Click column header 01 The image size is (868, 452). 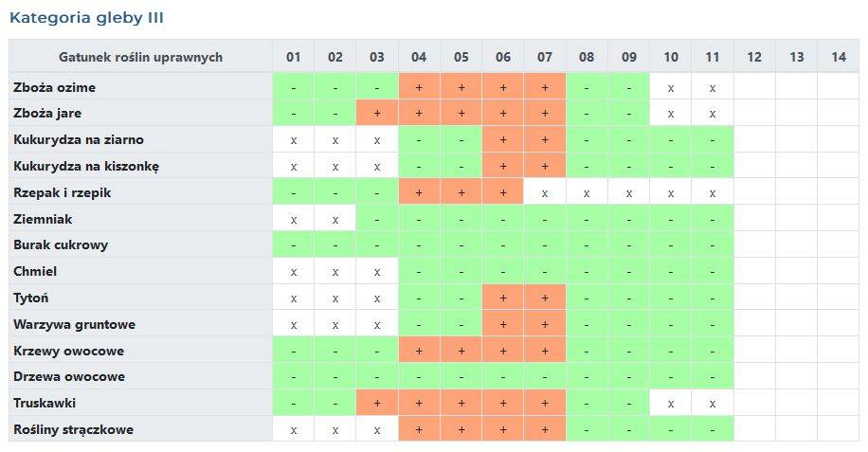coord(294,57)
